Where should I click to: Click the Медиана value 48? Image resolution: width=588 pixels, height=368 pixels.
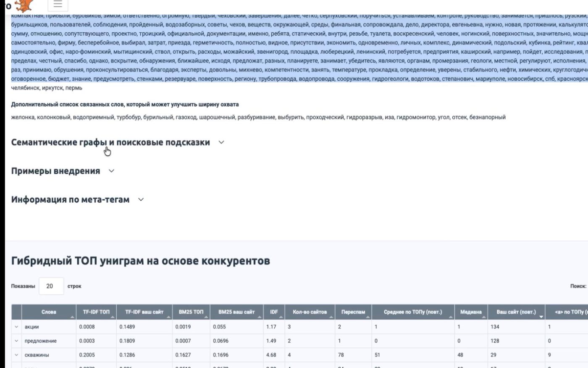460,355
